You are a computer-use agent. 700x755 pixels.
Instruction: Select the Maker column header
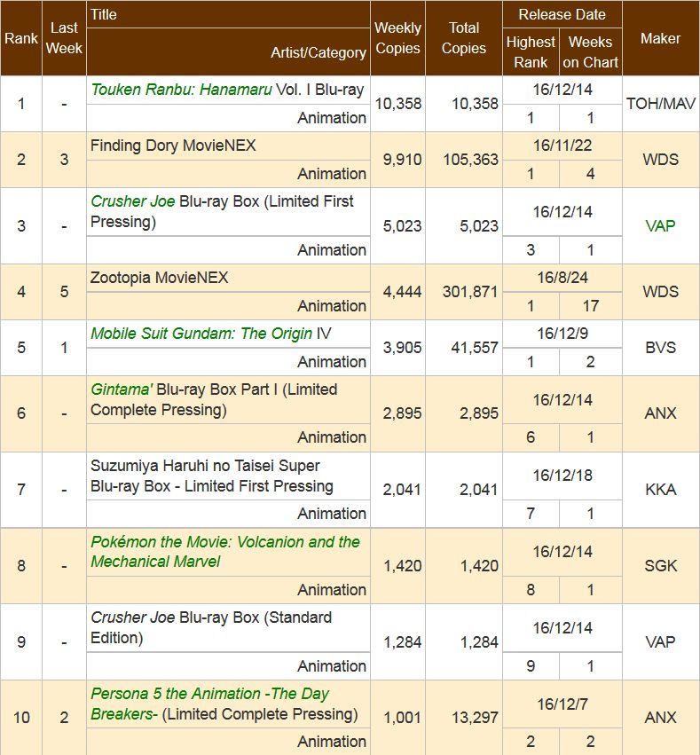[x=660, y=38]
